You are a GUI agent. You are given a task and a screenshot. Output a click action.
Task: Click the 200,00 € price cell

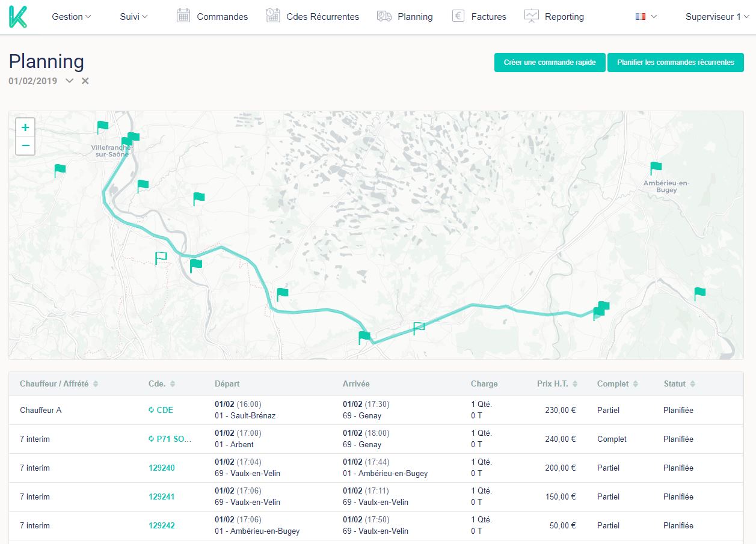(561, 468)
